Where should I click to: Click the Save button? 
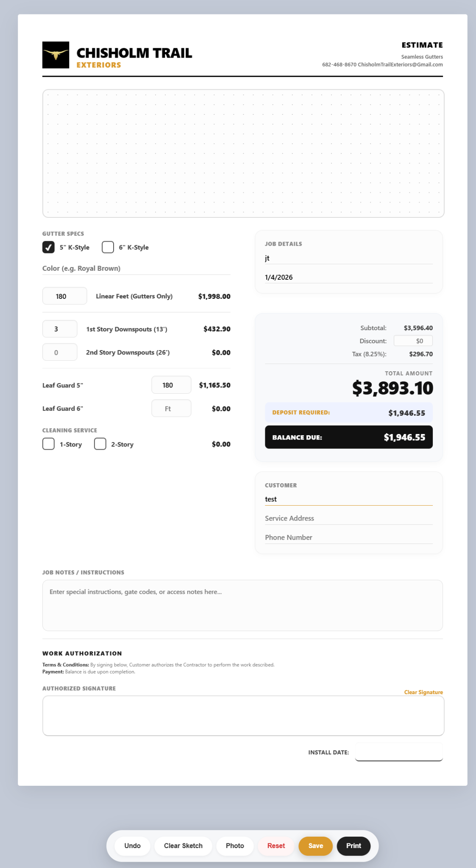pyautogui.click(x=315, y=846)
